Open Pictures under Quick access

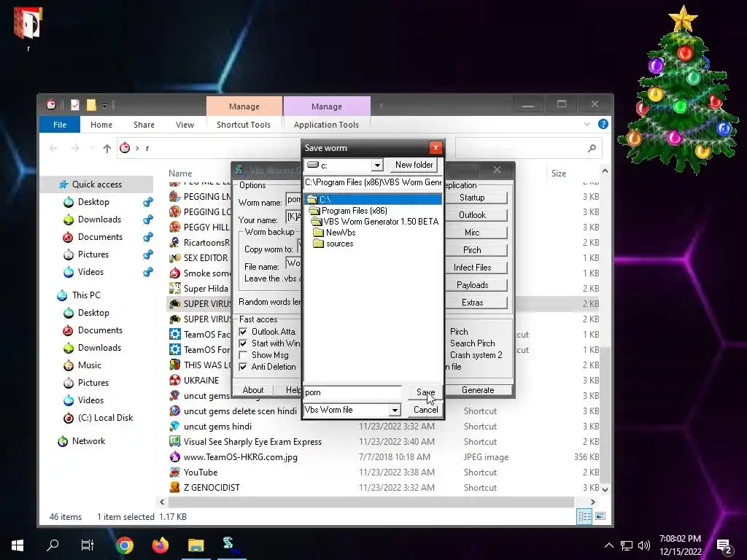tap(93, 254)
